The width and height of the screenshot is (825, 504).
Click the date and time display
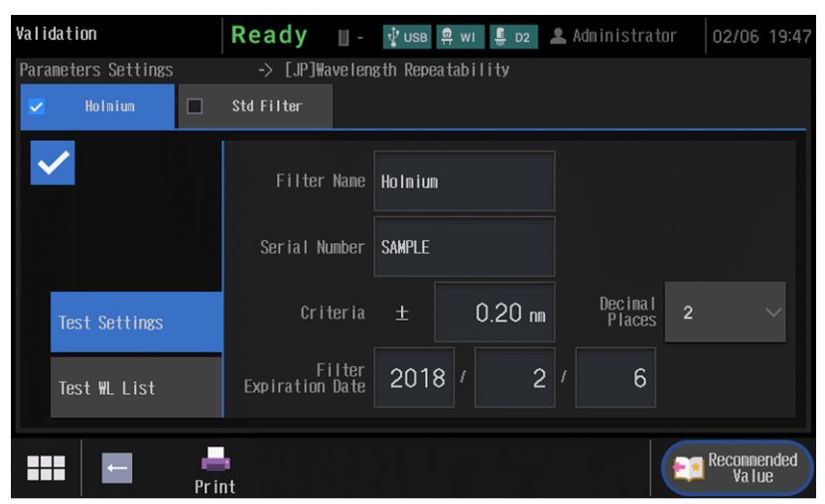pos(762,36)
